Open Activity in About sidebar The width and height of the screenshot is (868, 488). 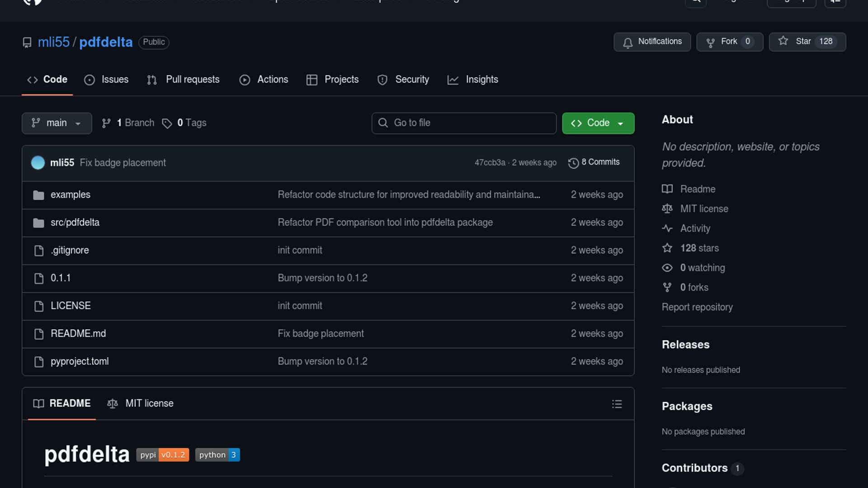[695, 229]
